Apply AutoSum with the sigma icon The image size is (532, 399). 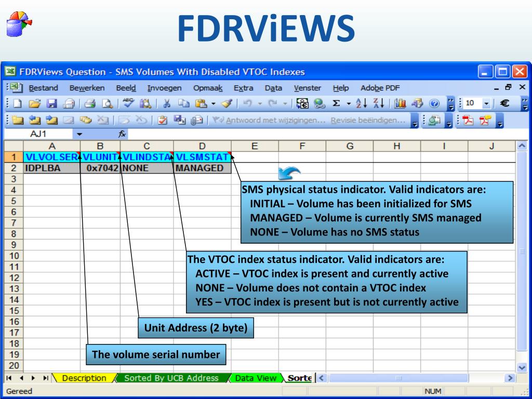coord(336,103)
